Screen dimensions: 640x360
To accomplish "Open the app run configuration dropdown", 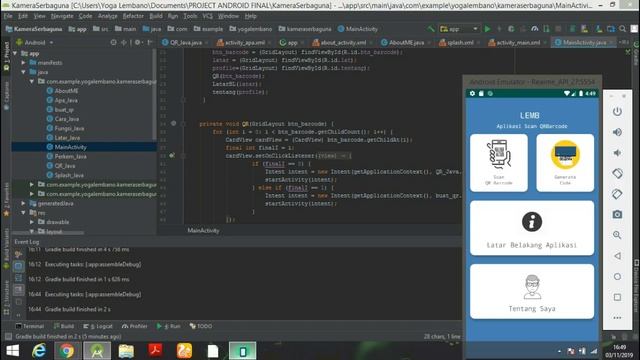I will click(459, 29).
